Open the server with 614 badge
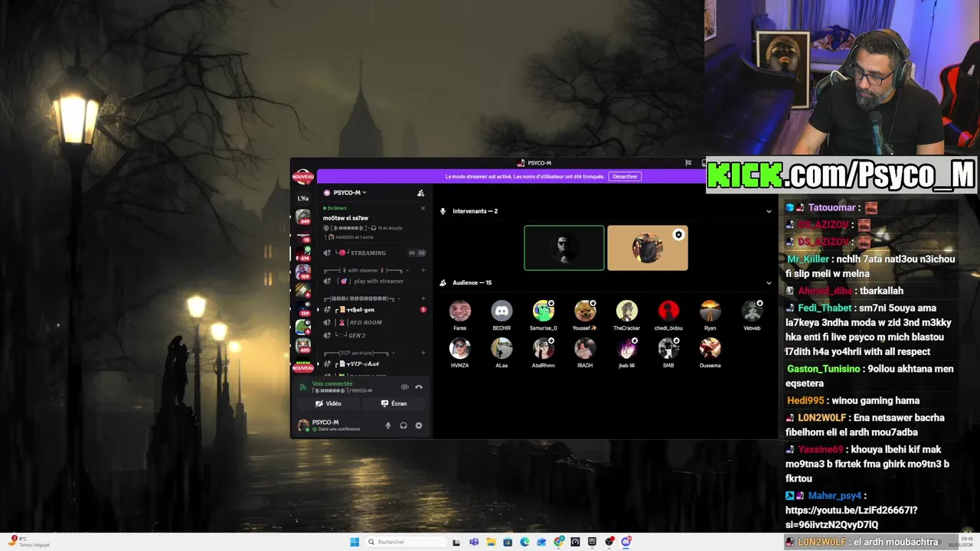This screenshot has height=551, width=980. click(303, 254)
